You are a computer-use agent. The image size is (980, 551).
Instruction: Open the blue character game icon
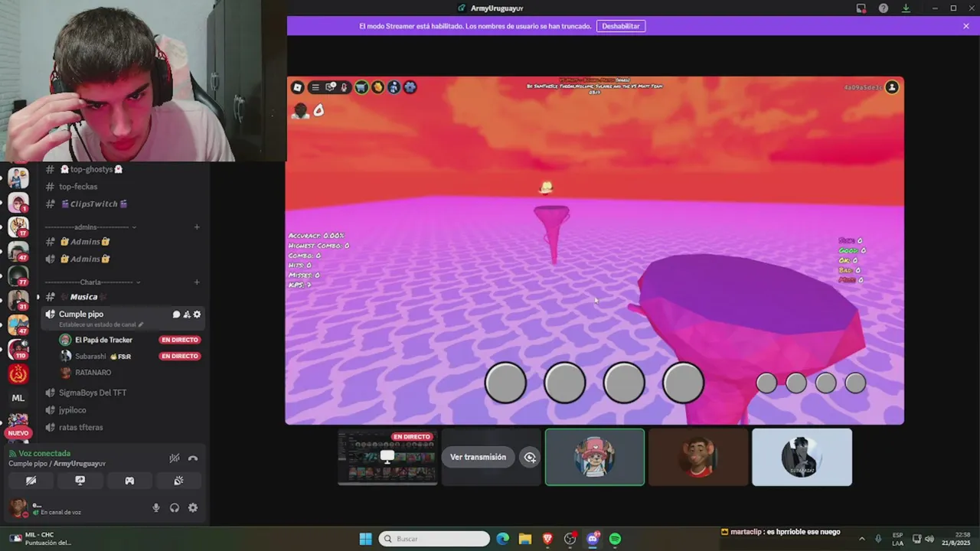click(x=394, y=87)
